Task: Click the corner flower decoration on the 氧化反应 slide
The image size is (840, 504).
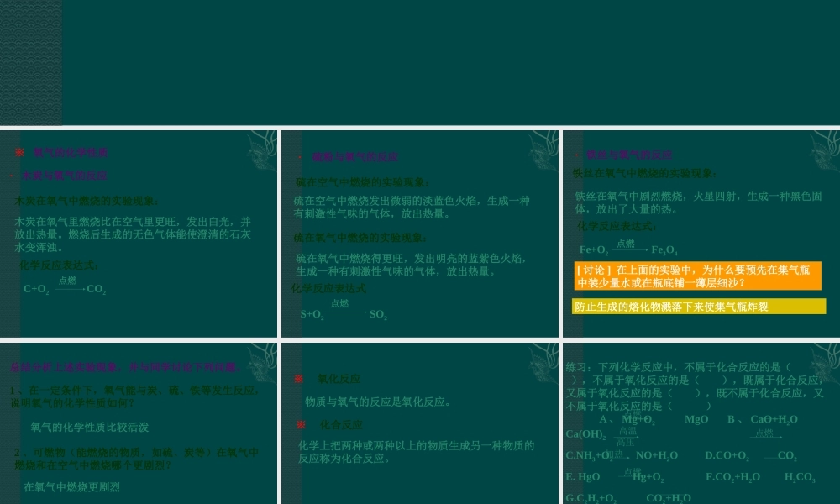Action: tap(543, 361)
